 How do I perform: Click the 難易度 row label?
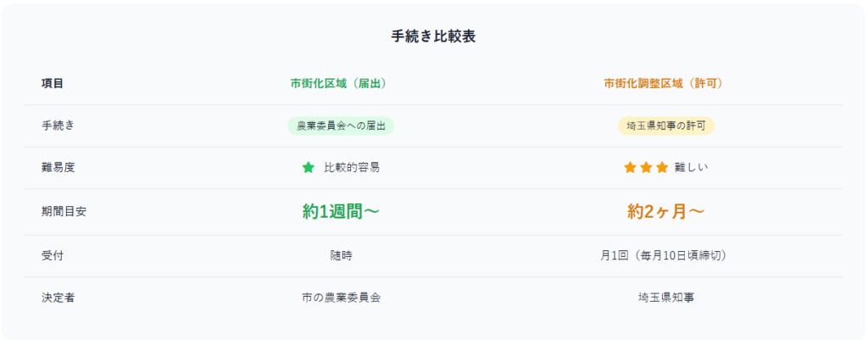point(58,168)
